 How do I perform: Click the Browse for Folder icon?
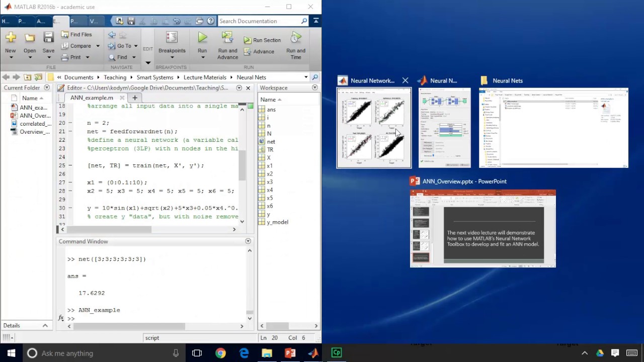pyautogui.click(x=38, y=77)
